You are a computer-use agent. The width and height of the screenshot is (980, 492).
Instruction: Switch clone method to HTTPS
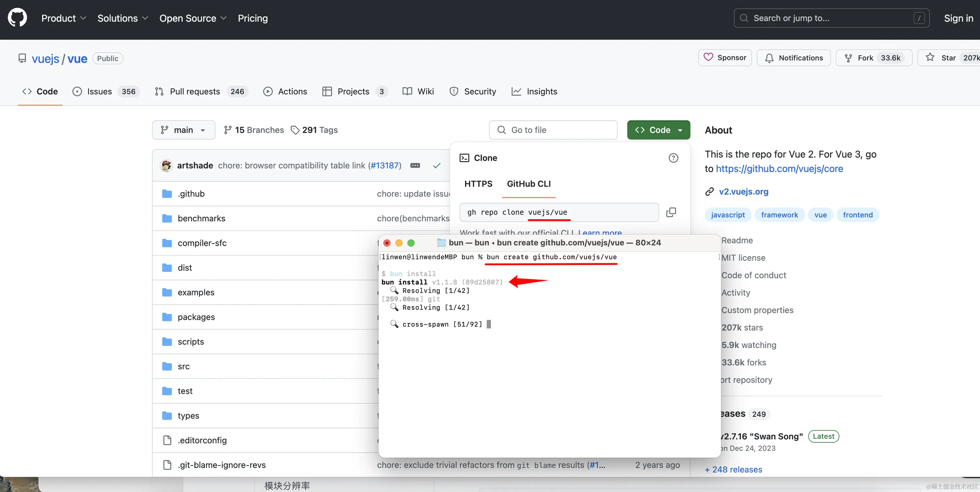pos(478,184)
